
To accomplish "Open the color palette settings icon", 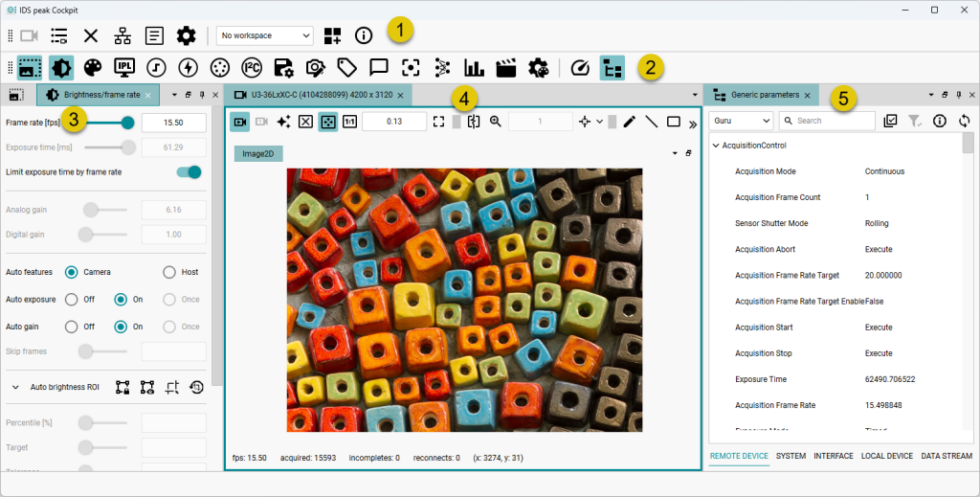I will (x=92, y=68).
